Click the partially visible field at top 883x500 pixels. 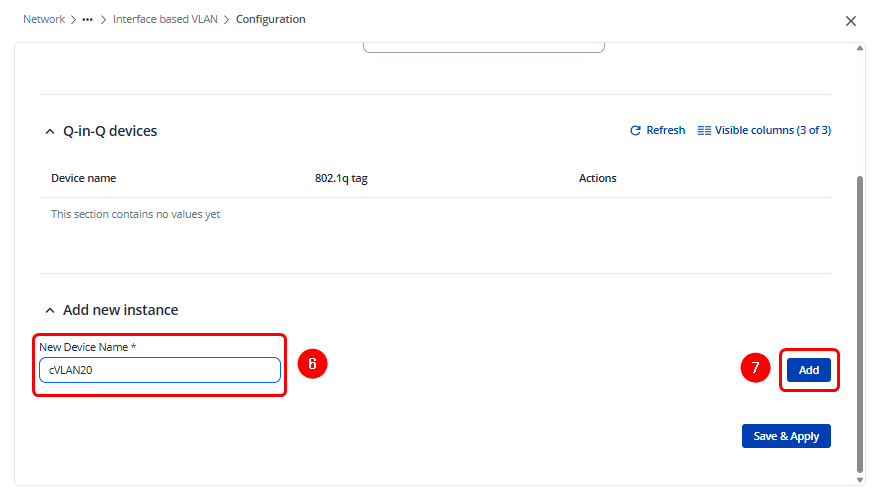click(x=483, y=46)
